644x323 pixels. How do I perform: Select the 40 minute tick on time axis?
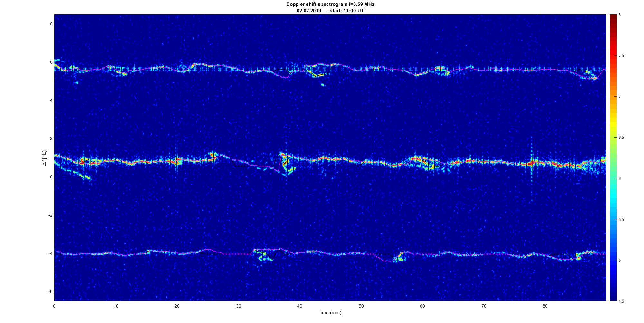click(299, 306)
